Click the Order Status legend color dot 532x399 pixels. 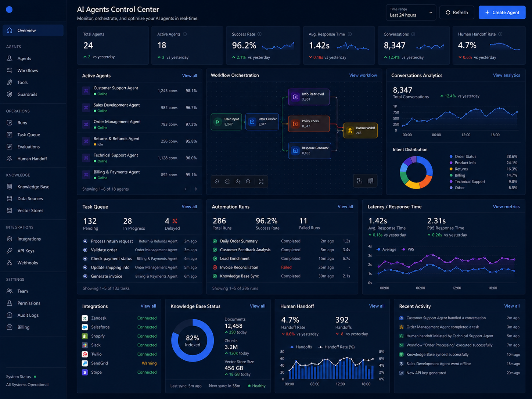pyautogui.click(x=451, y=157)
